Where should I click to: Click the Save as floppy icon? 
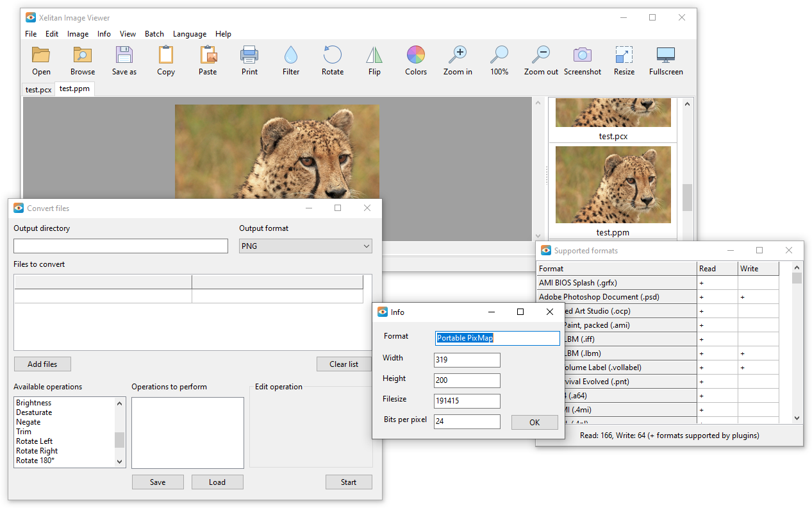click(124, 56)
